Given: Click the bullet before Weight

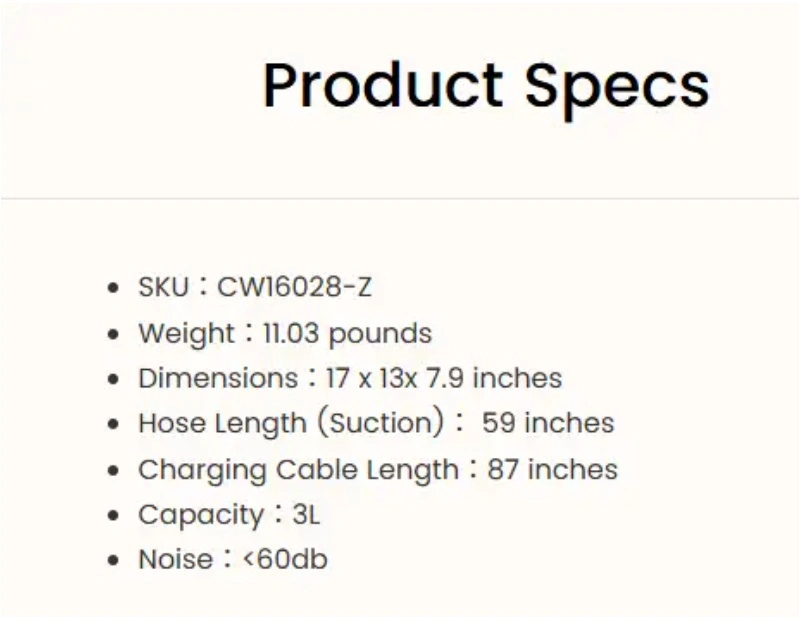Looking at the screenshot, I should [x=114, y=334].
